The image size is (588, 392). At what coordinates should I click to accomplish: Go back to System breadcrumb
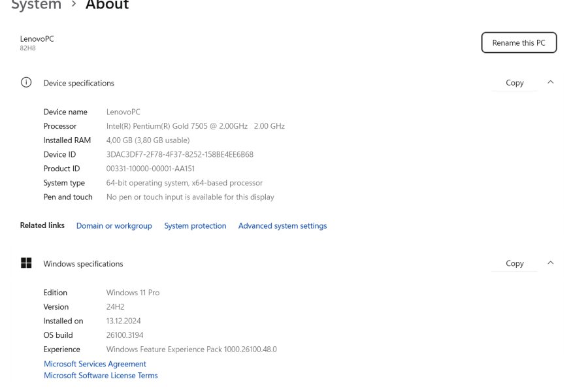pyautogui.click(x=36, y=5)
